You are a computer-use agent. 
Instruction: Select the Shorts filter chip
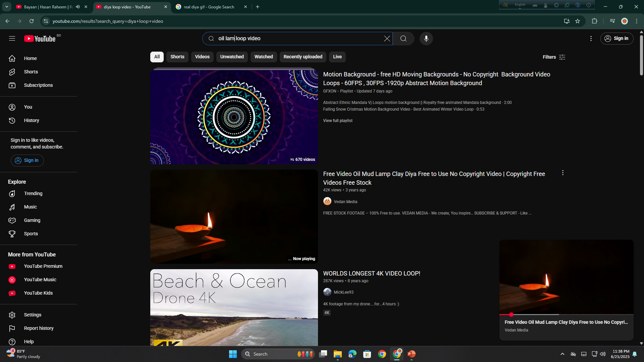coord(177,57)
